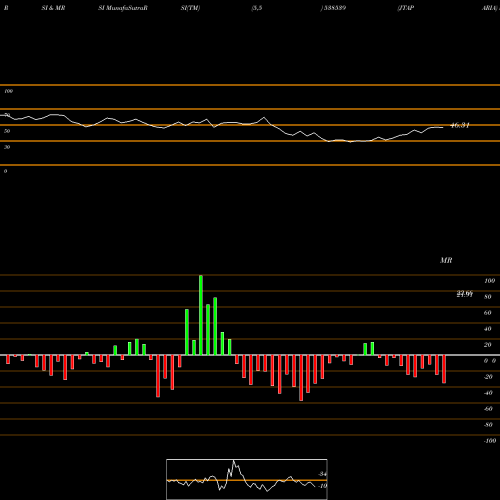Click the MR axis label 40
This screenshot has height=500, width=500.
(x=488, y=329)
